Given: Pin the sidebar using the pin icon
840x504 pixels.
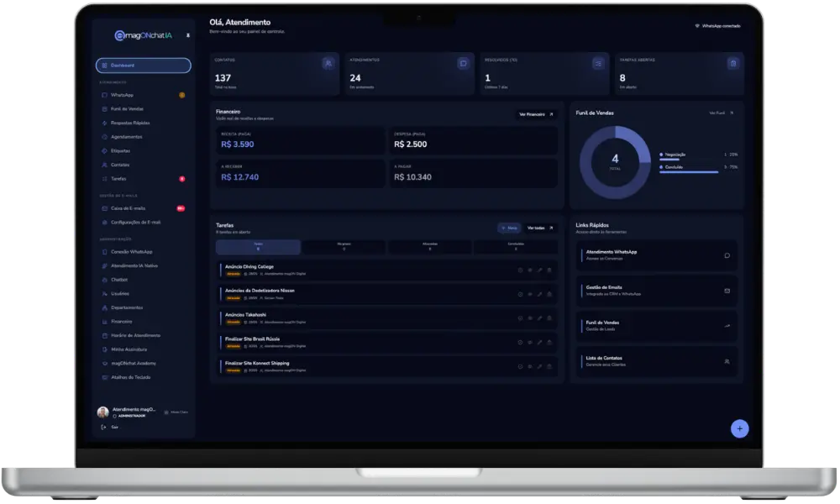Looking at the screenshot, I should [188, 35].
